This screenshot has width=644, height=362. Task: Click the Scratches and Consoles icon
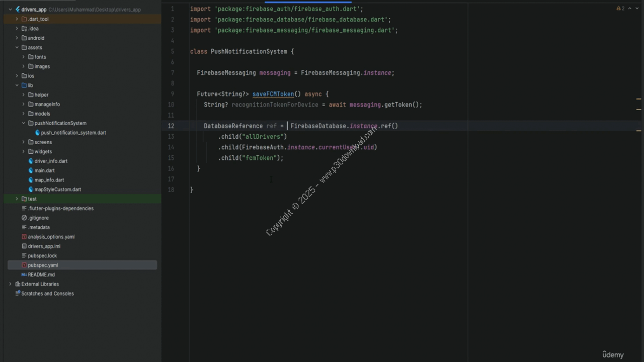click(18, 294)
